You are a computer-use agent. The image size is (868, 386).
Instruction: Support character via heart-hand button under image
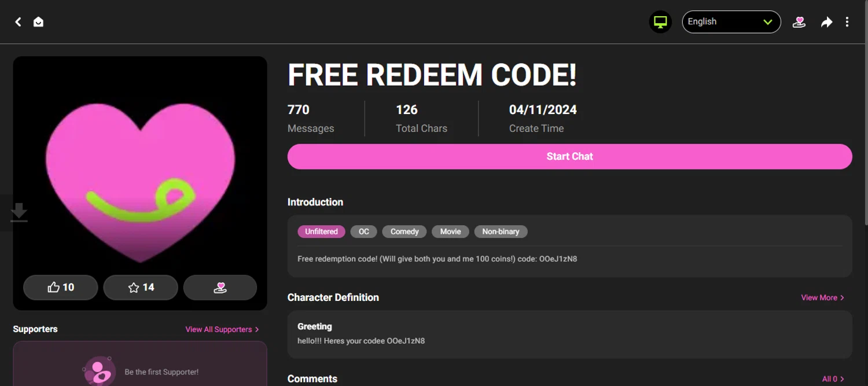(220, 287)
